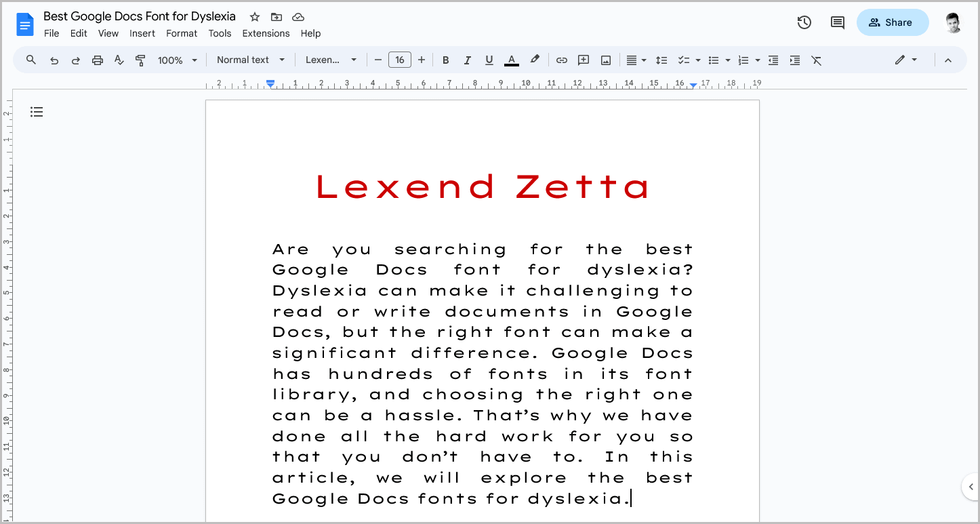Screen dimensions: 980x524
Task: Show the document outline
Action: click(x=37, y=112)
